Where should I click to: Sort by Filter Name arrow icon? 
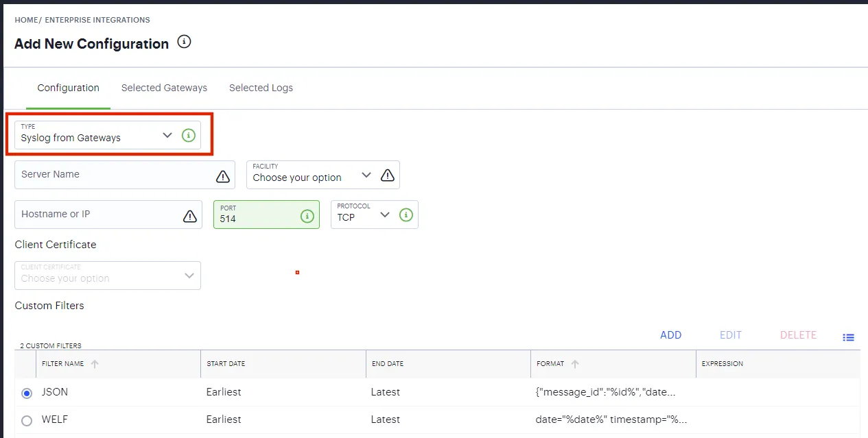[x=95, y=364]
